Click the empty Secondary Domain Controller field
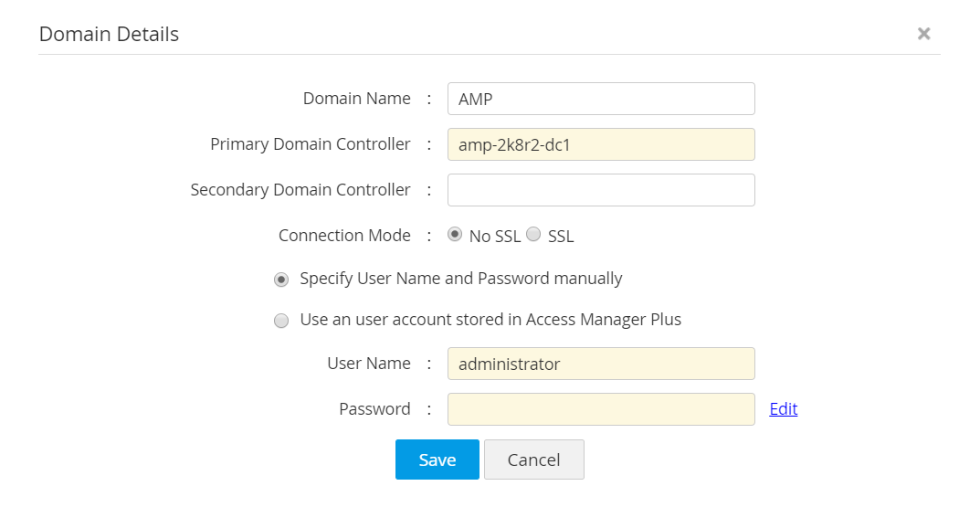 [600, 190]
